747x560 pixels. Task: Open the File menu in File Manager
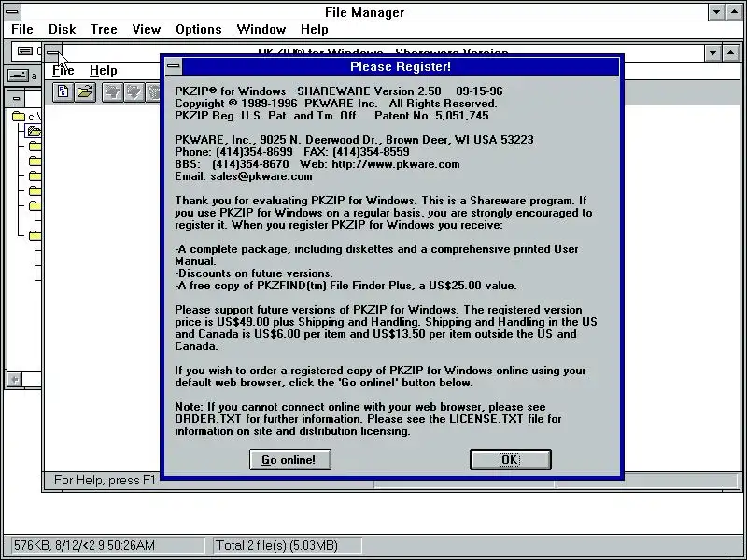click(x=21, y=30)
